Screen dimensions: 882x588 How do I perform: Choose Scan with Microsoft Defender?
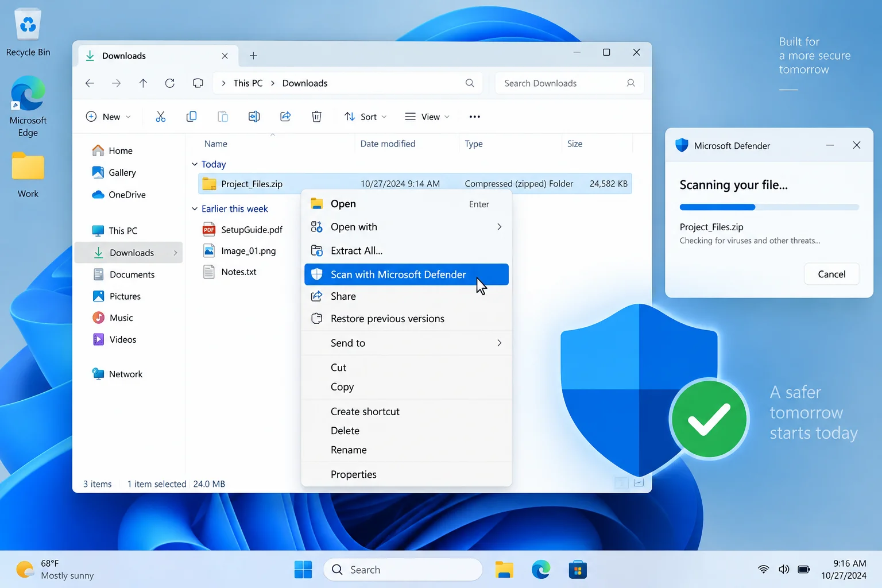pyautogui.click(x=407, y=274)
